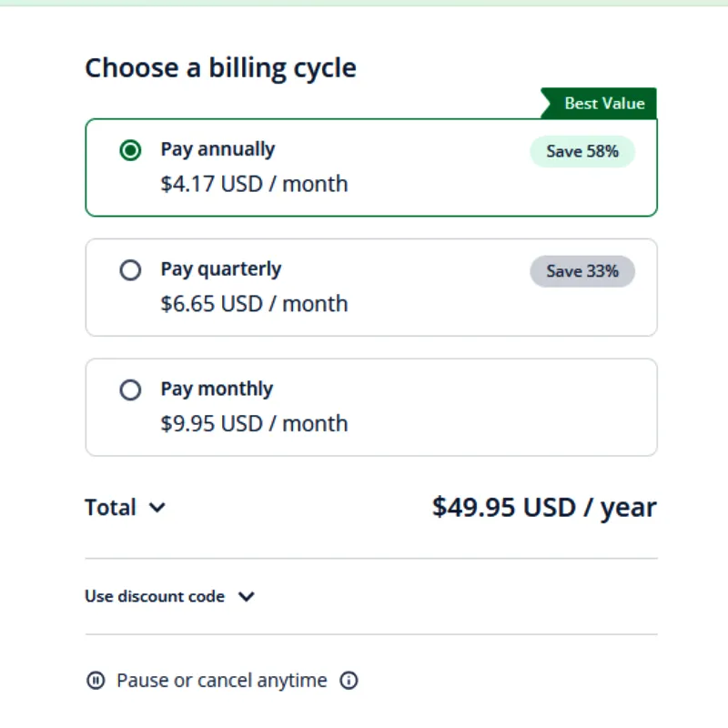Click the Choose a billing cycle heading

[x=220, y=67]
